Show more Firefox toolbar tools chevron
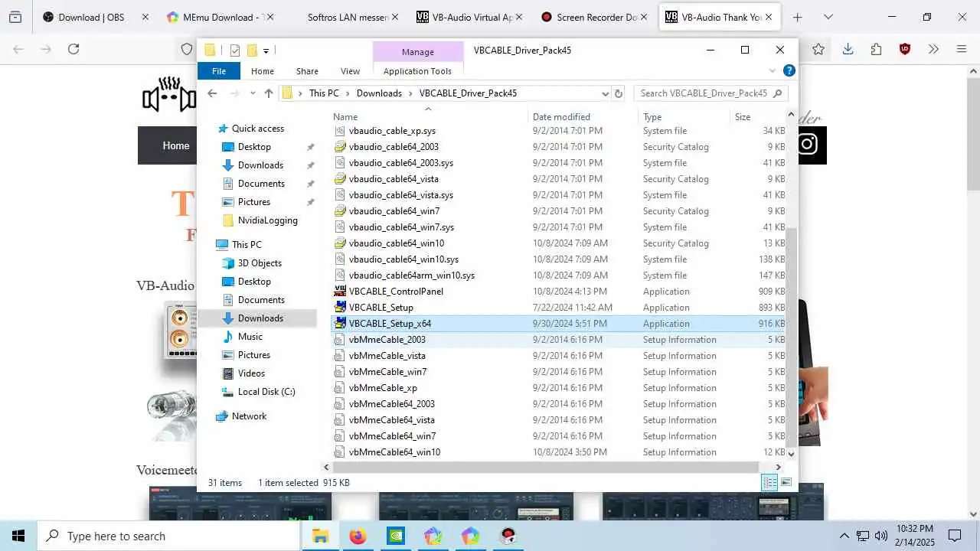Viewport: 980px width, 551px height. (x=933, y=49)
